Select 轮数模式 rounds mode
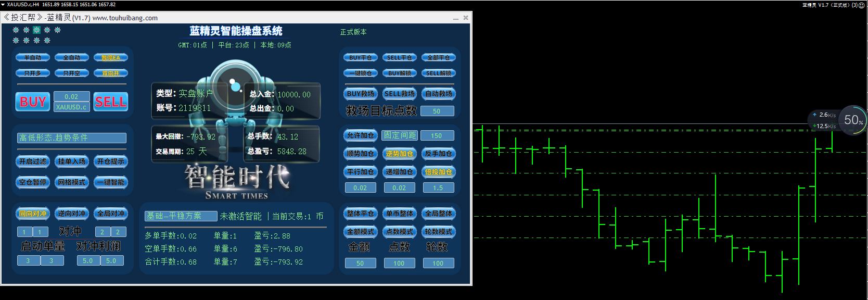 tap(439, 232)
